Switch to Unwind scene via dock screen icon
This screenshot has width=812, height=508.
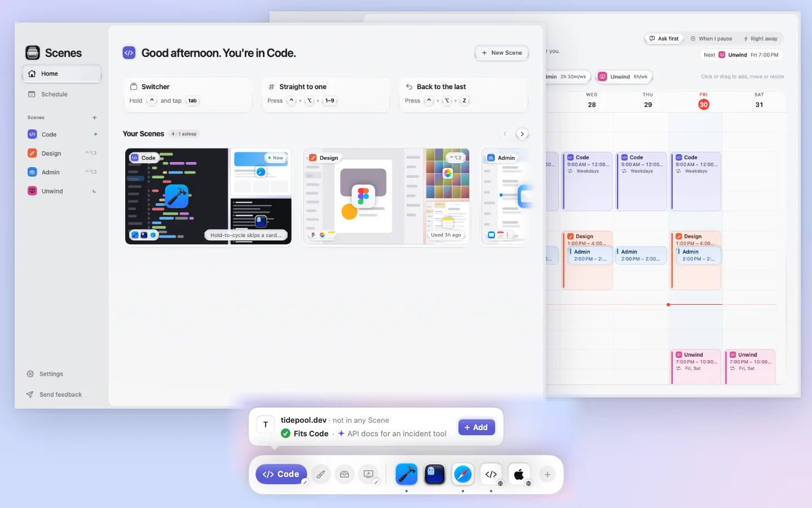369,474
